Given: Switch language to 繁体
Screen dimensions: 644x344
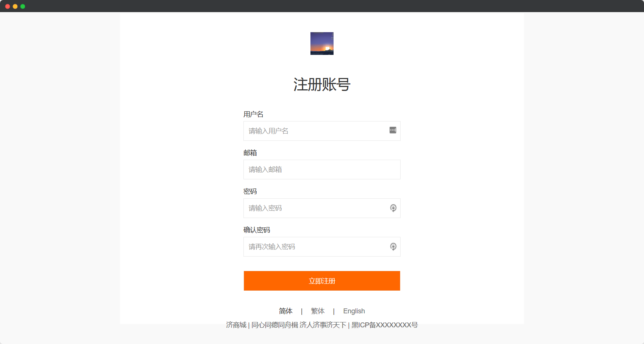Looking at the screenshot, I should coord(318,311).
